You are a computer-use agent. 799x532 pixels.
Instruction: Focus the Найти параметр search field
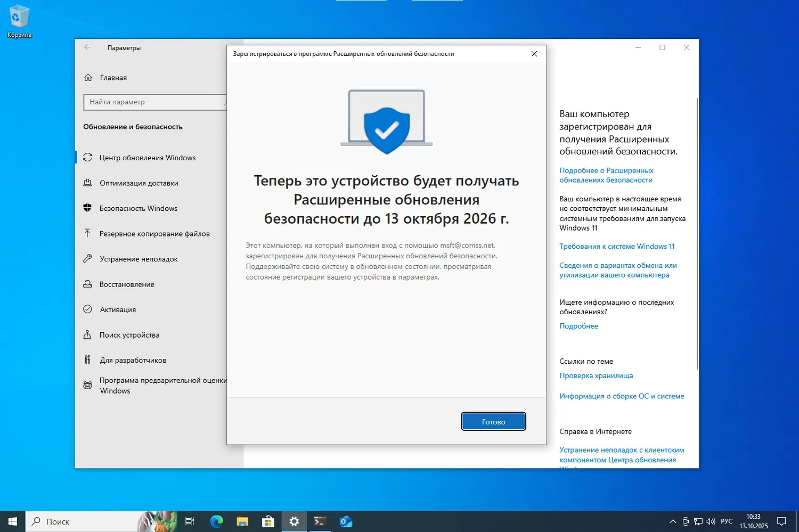click(154, 102)
